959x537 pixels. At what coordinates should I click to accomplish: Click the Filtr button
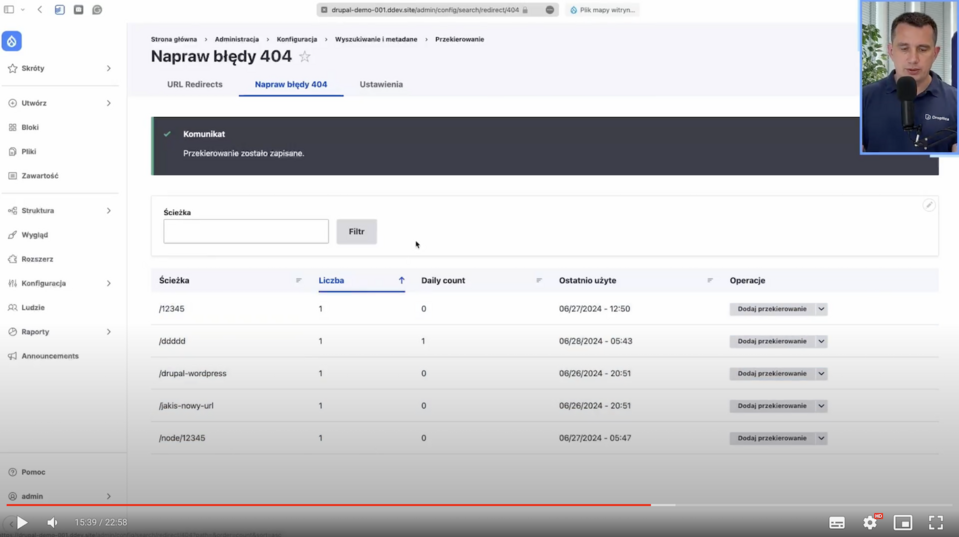tap(357, 232)
